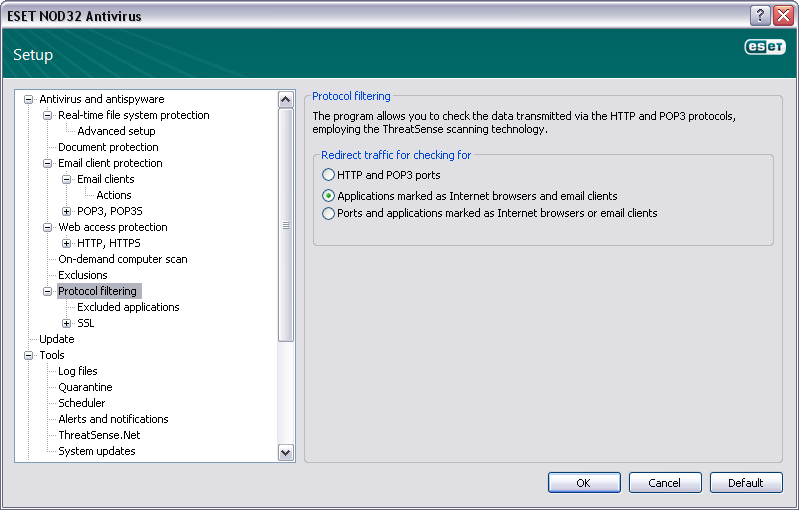The image size is (799, 510).
Task: Select Antivirus and antispyware in tree
Action: pos(102,99)
